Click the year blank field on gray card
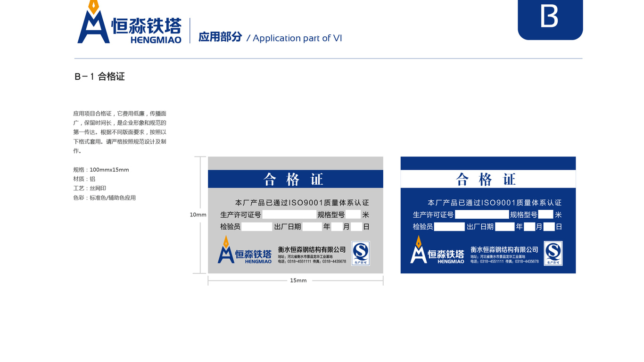Screen dimensions: 644x362 pyautogui.click(x=312, y=227)
